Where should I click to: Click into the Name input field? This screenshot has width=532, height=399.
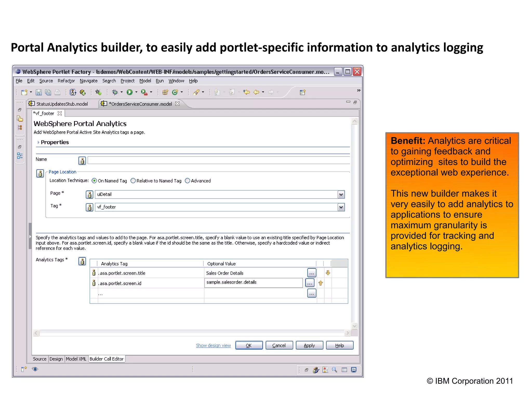pyautogui.click(x=219, y=160)
